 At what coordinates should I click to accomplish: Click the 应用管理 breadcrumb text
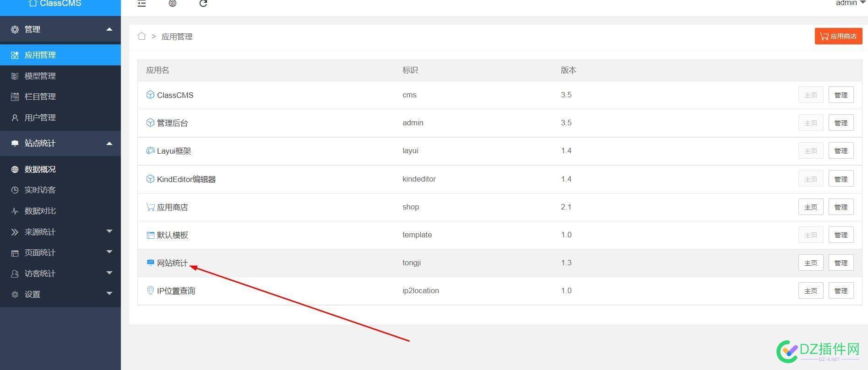click(x=177, y=37)
